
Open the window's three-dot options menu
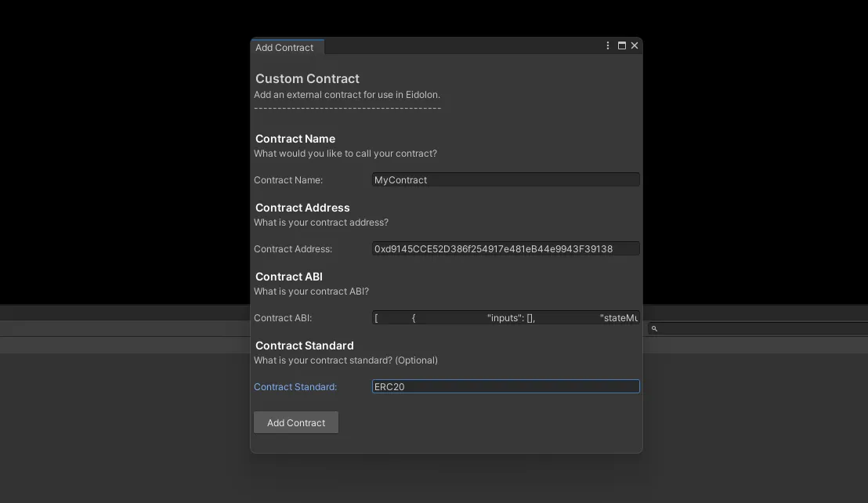point(608,46)
